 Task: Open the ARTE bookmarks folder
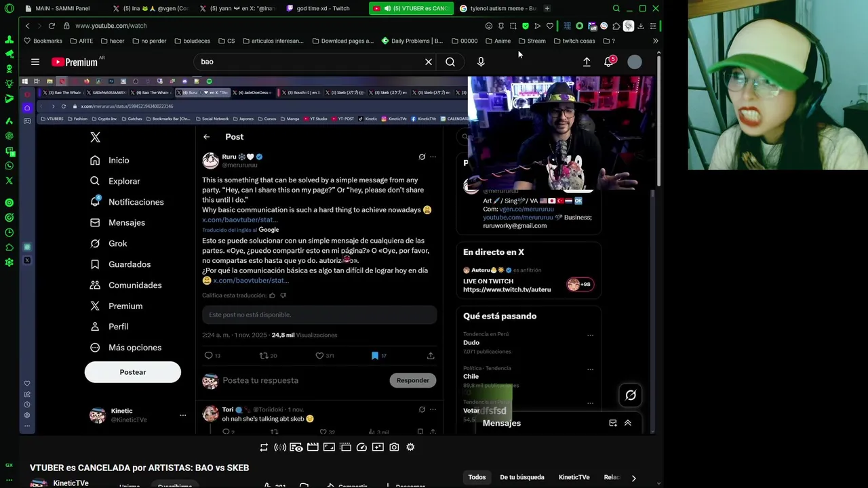click(x=81, y=41)
